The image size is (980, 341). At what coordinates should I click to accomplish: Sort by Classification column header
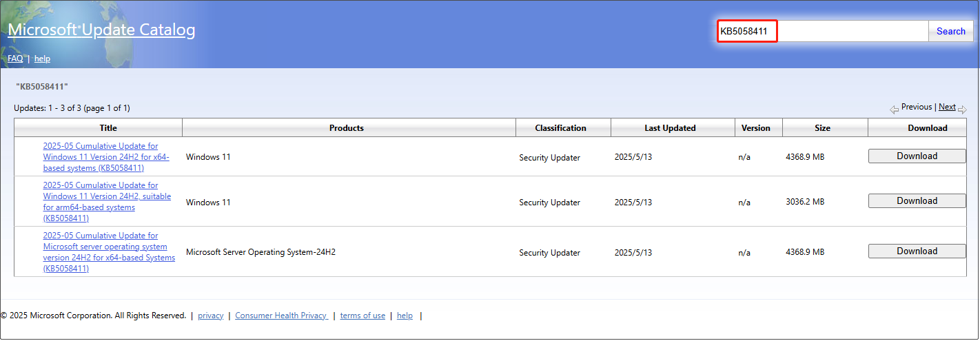click(x=560, y=127)
